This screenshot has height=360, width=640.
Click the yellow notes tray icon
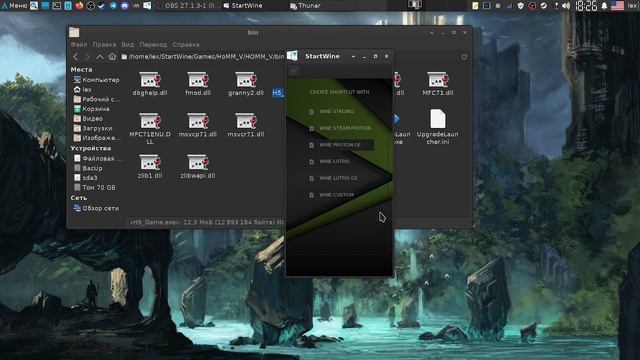475,6
